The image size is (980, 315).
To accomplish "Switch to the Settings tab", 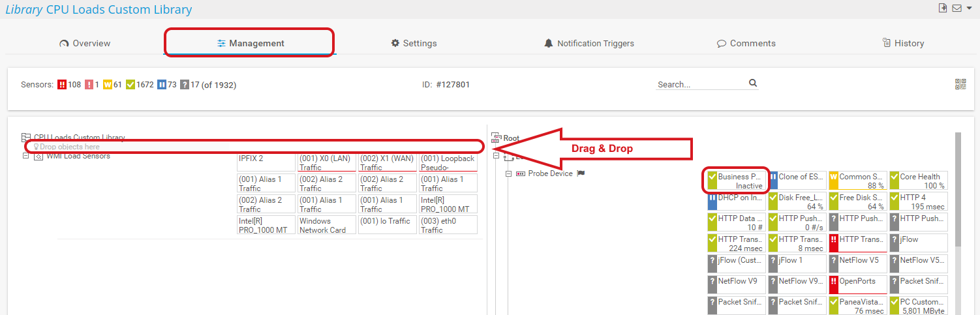I will click(x=414, y=43).
